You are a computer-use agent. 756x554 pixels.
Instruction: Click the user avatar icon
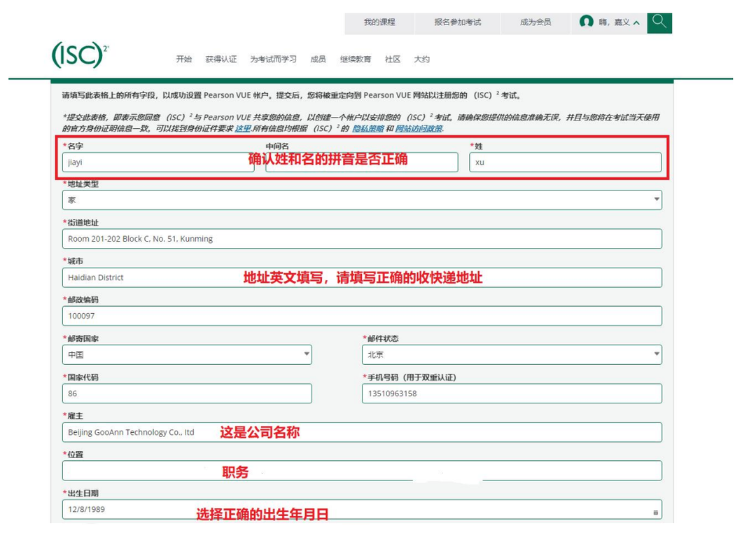coord(587,22)
